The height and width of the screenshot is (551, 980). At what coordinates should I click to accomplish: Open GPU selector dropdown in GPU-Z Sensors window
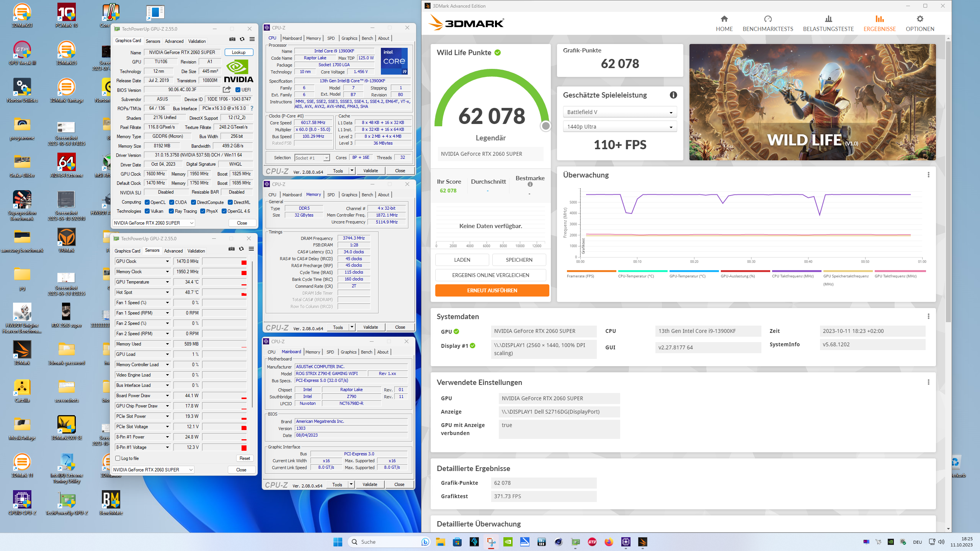point(153,469)
